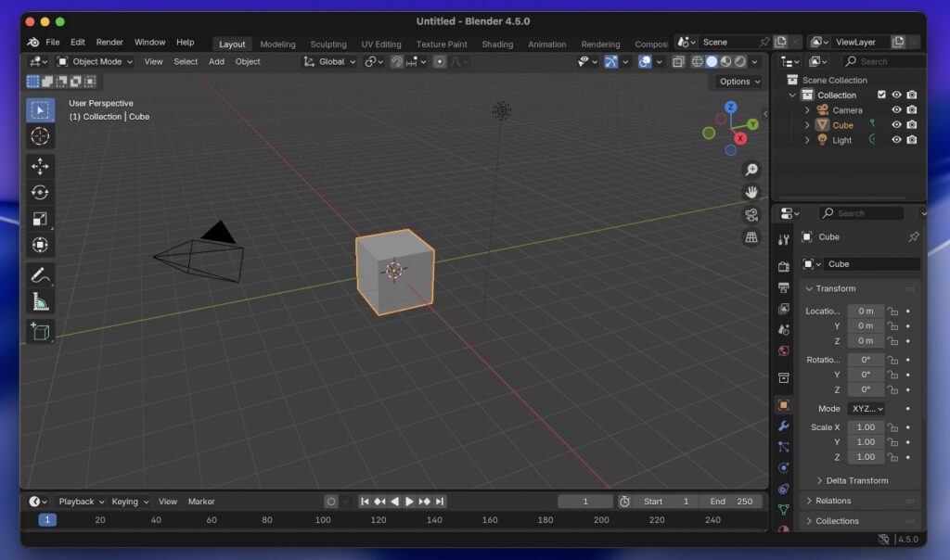
Task: Jump to the timeline end frame button
Action: click(440, 502)
